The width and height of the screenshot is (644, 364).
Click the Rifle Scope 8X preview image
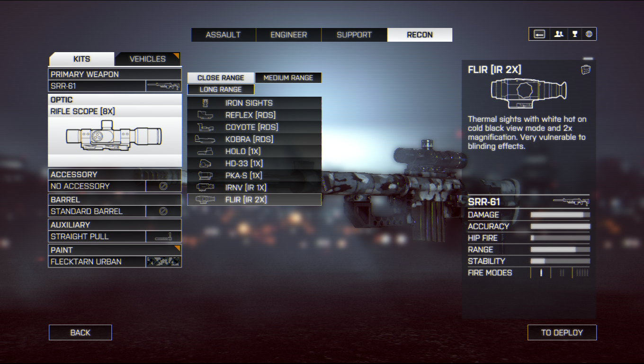click(114, 136)
